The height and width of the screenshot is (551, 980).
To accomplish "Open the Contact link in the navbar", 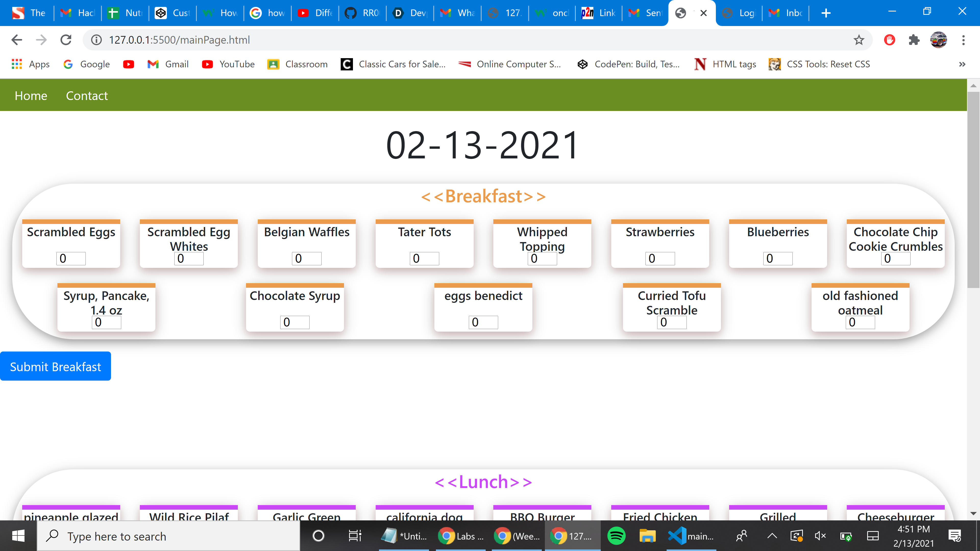I will (87, 96).
